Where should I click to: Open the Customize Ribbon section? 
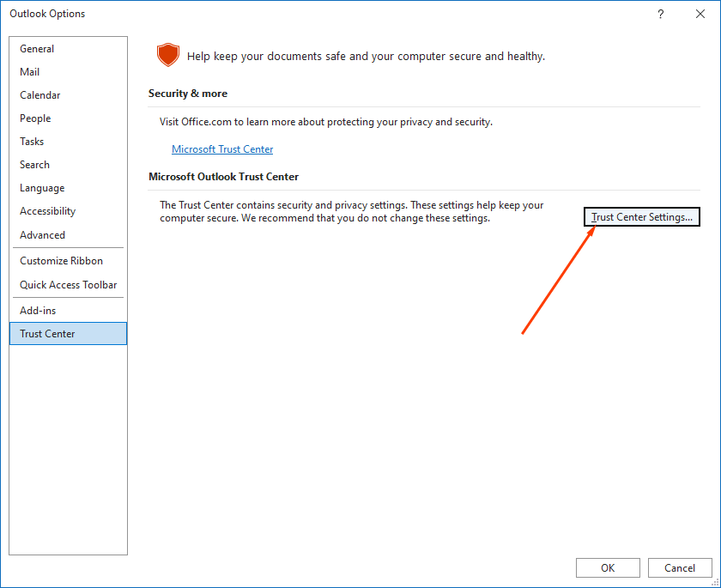[55, 260]
